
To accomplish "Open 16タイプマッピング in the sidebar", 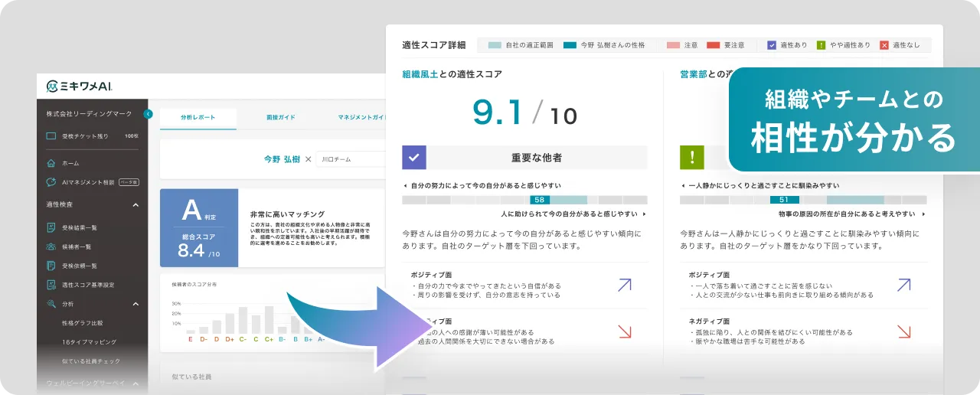I will (89, 342).
